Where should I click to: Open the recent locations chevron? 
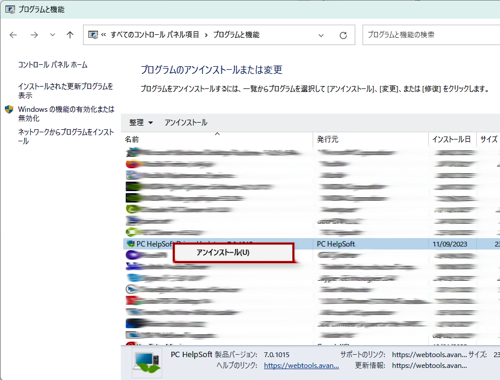[x=52, y=35]
